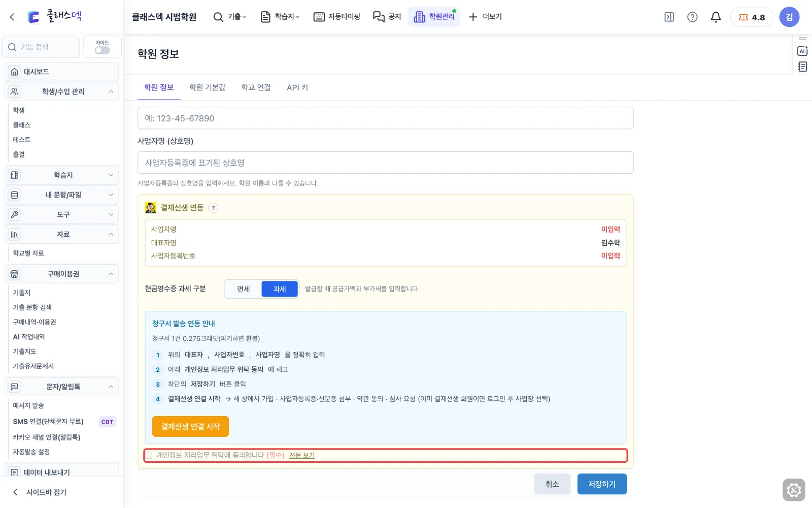
Task: Switch to the 학교 연결 tab
Action: tap(256, 87)
